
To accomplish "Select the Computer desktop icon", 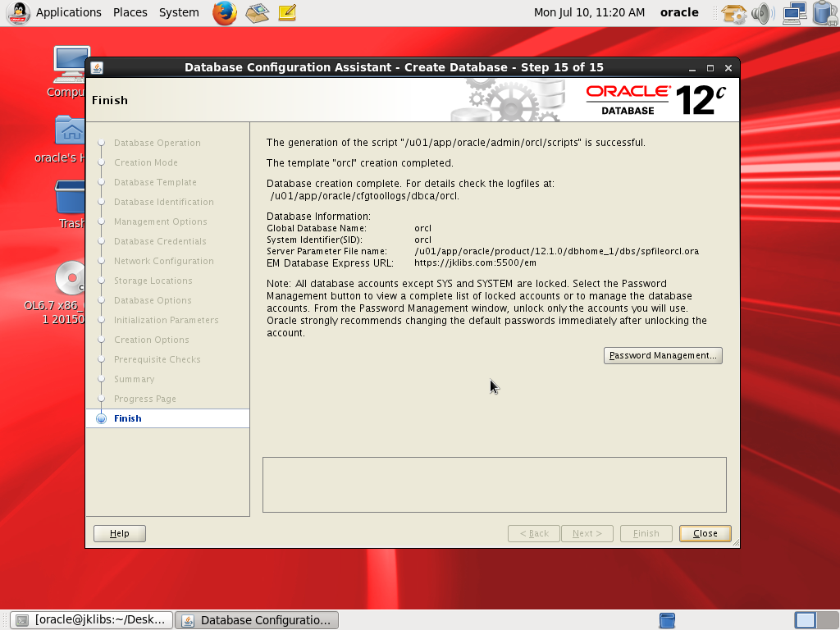I will (69, 72).
